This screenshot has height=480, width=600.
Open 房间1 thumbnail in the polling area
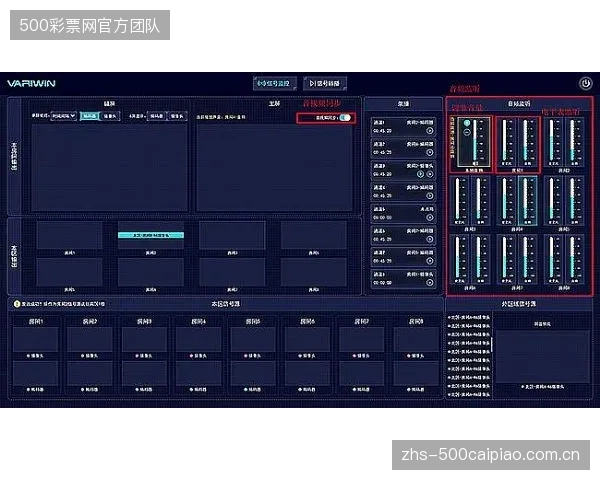pos(69,235)
